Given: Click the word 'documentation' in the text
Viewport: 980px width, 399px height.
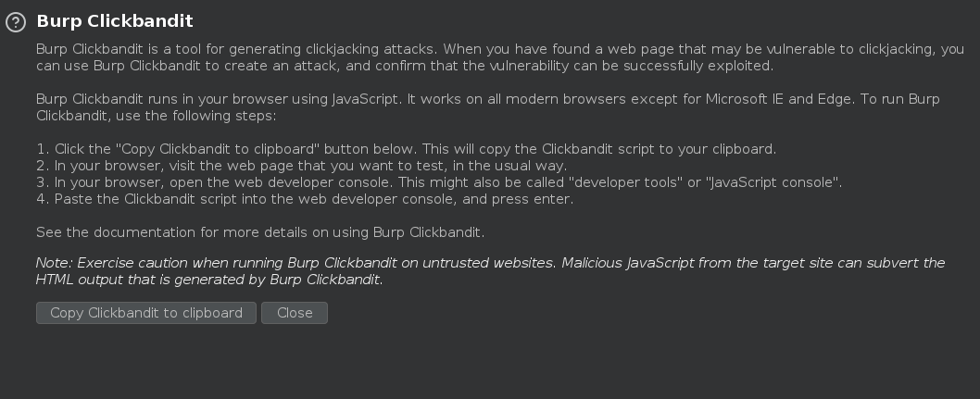Looking at the screenshot, I should pyautogui.click(x=145, y=232).
